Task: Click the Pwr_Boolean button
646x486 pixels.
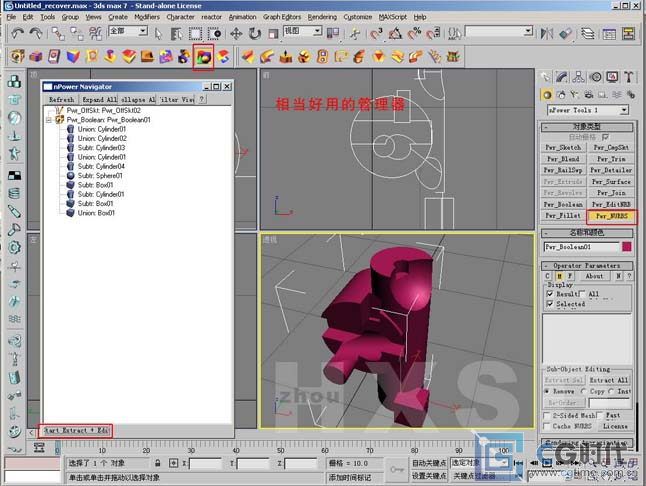Action: [x=563, y=204]
